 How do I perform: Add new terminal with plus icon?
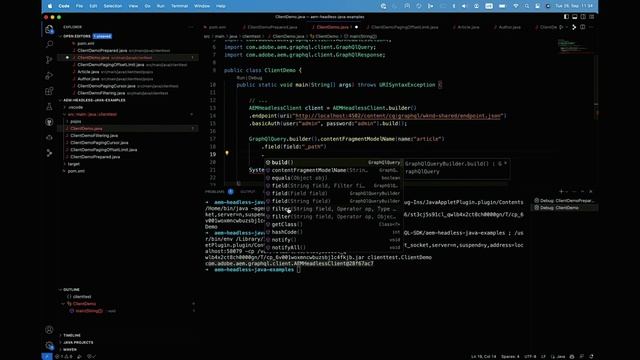pyautogui.click(x=561, y=191)
